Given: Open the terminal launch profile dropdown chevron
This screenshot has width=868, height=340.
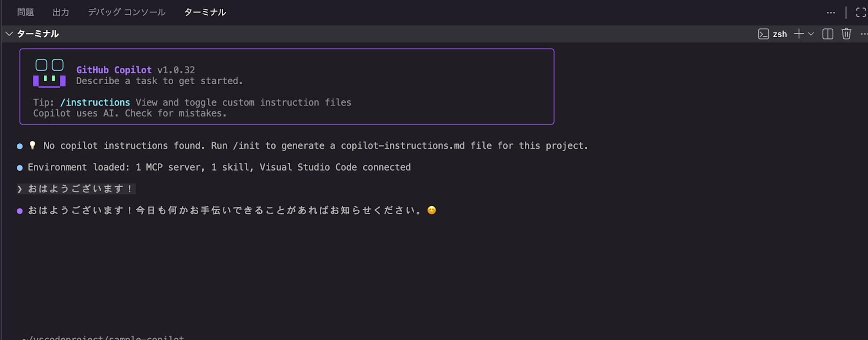Looking at the screenshot, I should (811, 34).
